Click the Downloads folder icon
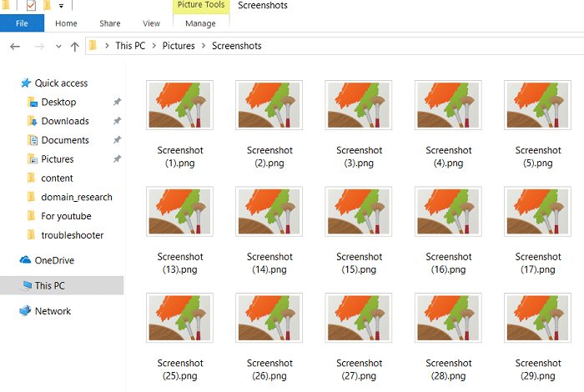The width and height of the screenshot is (584, 392). [x=33, y=121]
